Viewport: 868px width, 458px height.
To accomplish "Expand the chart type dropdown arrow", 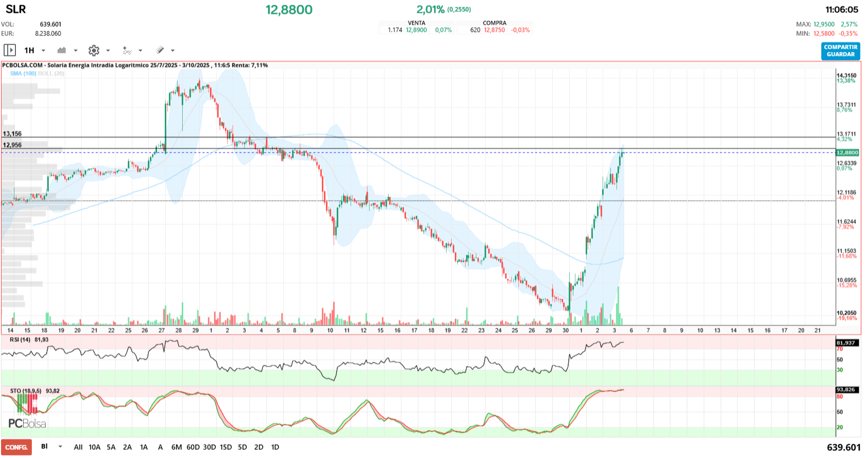I will pos(75,50).
